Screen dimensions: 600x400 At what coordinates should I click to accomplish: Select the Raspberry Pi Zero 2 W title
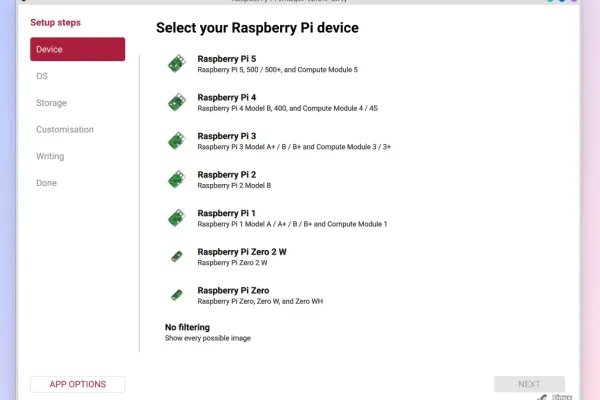(242, 252)
